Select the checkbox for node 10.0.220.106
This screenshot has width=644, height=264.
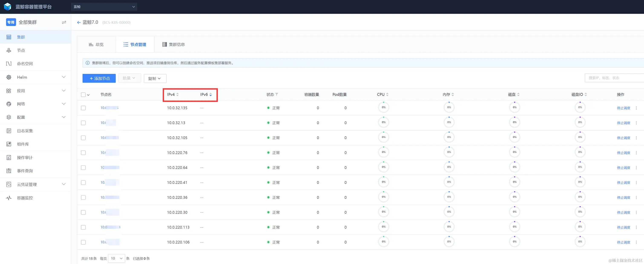[83, 242]
